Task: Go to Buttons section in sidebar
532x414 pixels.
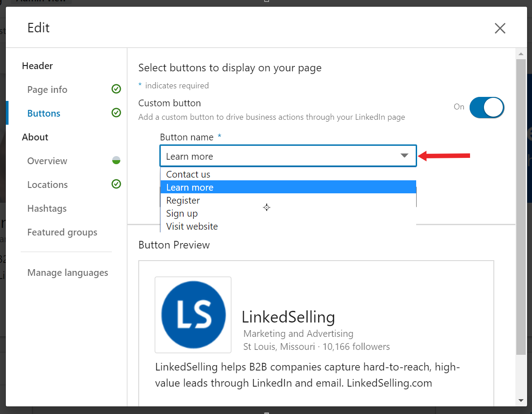Action: coord(44,113)
